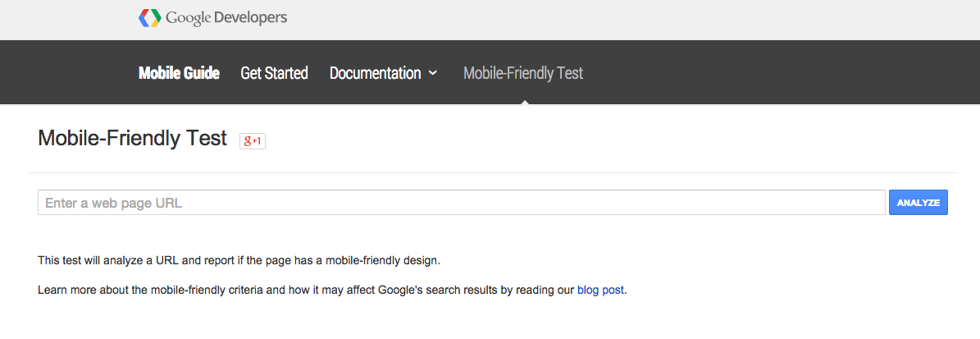Click the word Google in the header wordmark

click(x=188, y=18)
